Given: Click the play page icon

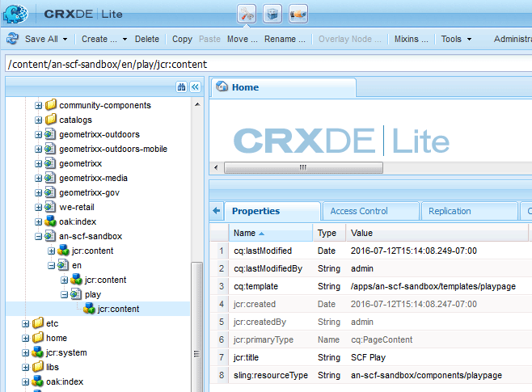Looking at the screenshot, I should [x=76, y=294].
